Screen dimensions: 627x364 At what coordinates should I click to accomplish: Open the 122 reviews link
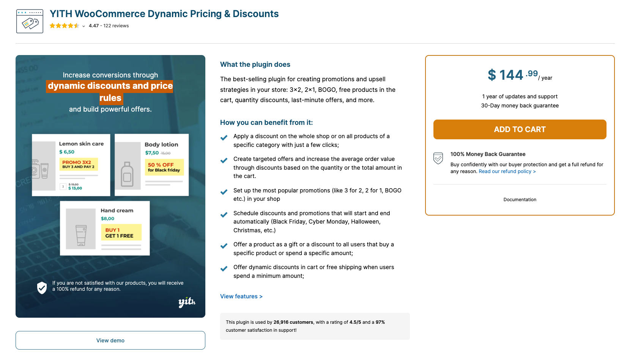point(115,26)
